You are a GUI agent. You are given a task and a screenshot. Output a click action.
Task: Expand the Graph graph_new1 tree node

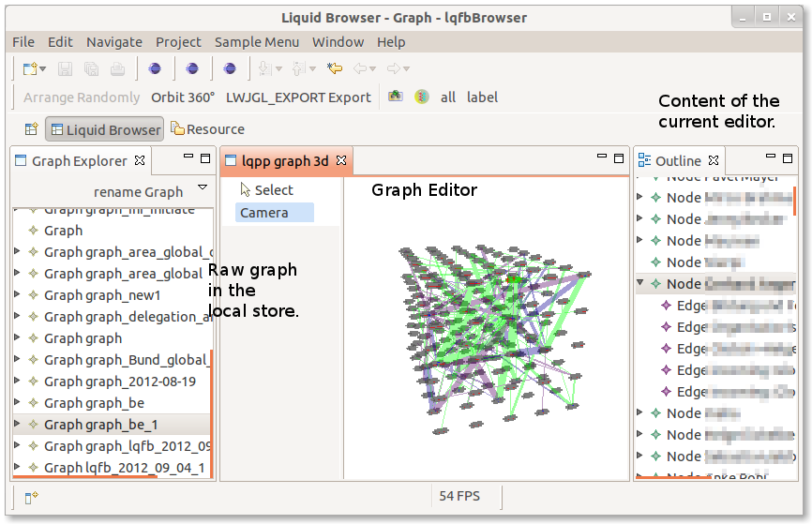pos(17,295)
